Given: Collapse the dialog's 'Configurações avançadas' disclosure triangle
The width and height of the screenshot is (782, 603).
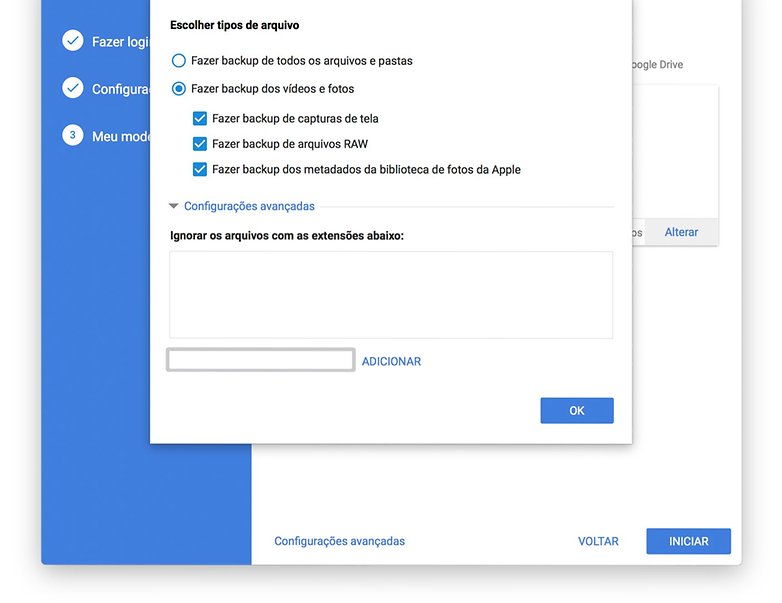Looking at the screenshot, I should pos(174,206).
